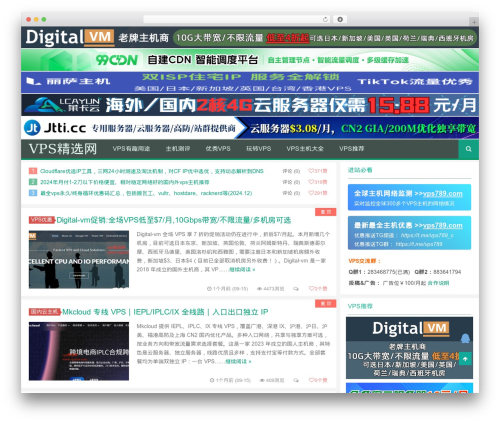Click the LCAYUN 莱卡云 banner ad
The height and width of the screenshot is (423, 500).
pyautogui.click(x=250, y=105)
